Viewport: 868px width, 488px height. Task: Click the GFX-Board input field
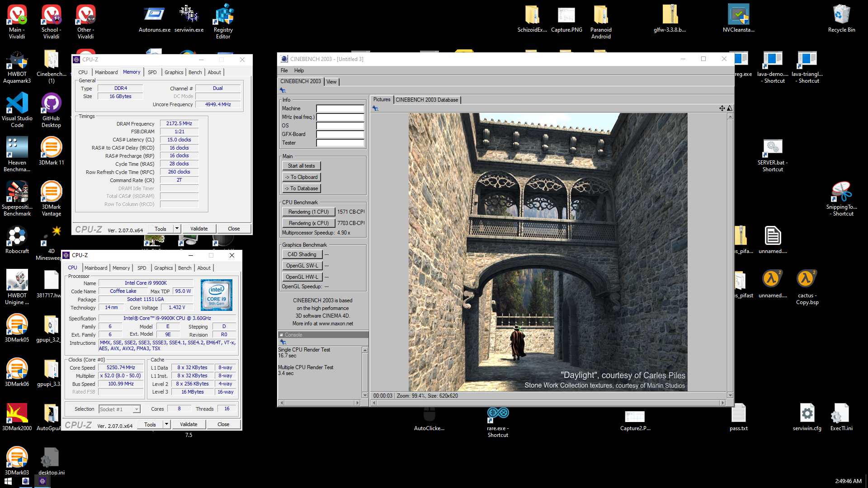[x=340, y=134]
